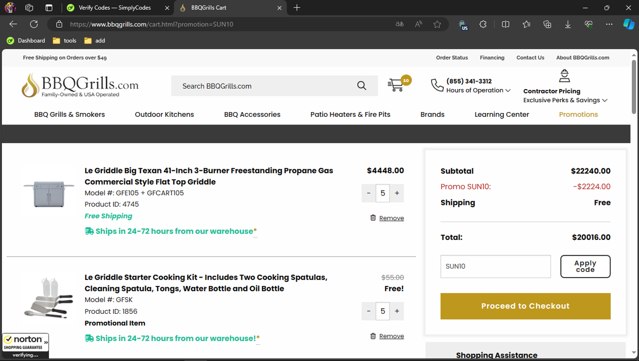Expand Exclusive Perks & Savings dropdown
The width and height of the screenshot is (639, 361).
click(565, 100)
